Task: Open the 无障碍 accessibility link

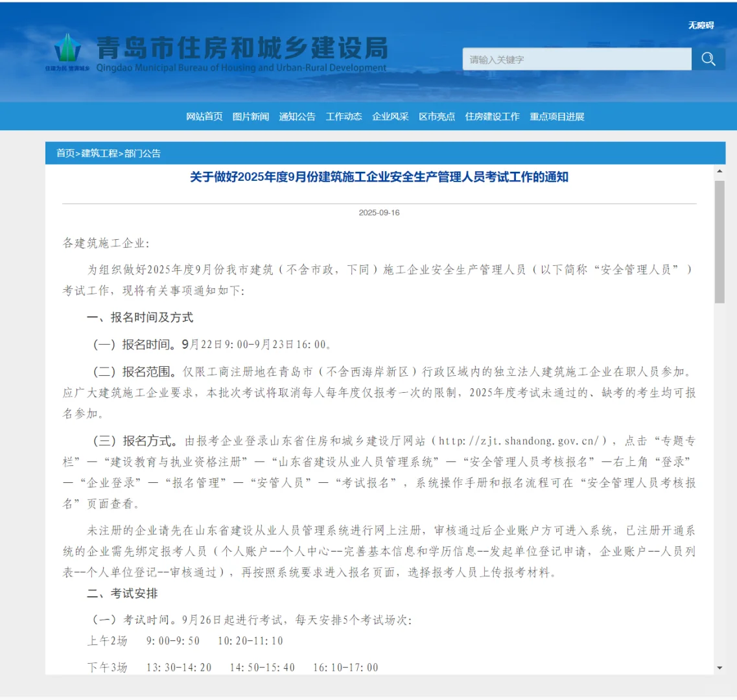Action: (701, 25)
